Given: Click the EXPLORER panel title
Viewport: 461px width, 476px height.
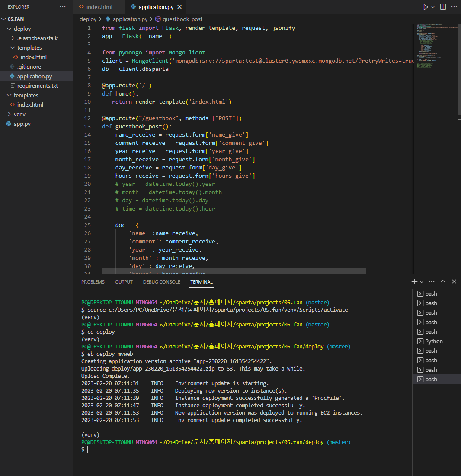Looking at the screenshot, I should coord(19,7).
